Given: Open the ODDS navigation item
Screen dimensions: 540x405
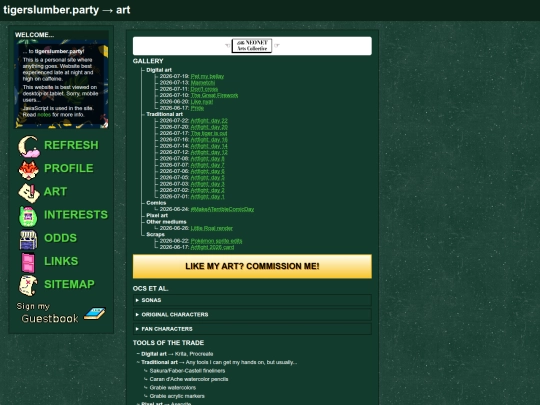Looking at the screenshot, I should click(x=61, y=238).
